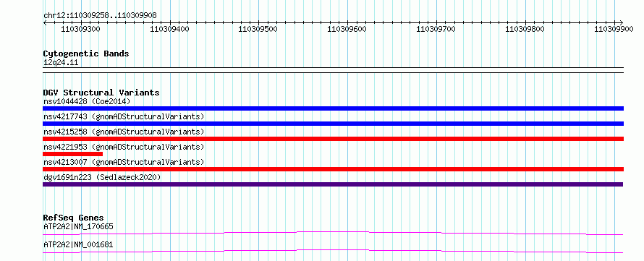Image resolution: width=644 pixels, height=261 pixels.
Task: Click the magenta line for ATP2A2|NM_001681
Action: coord(333,251)
